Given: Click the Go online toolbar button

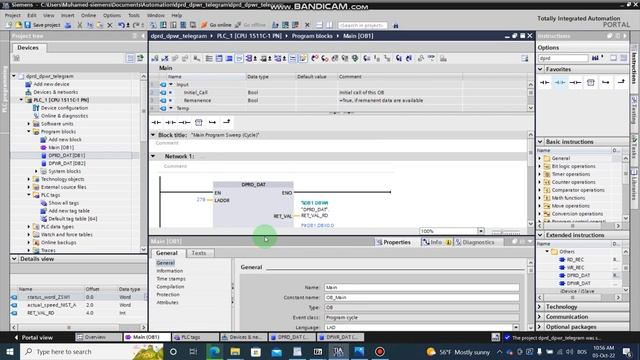Looking at the screenshot, I should point(216,25).
